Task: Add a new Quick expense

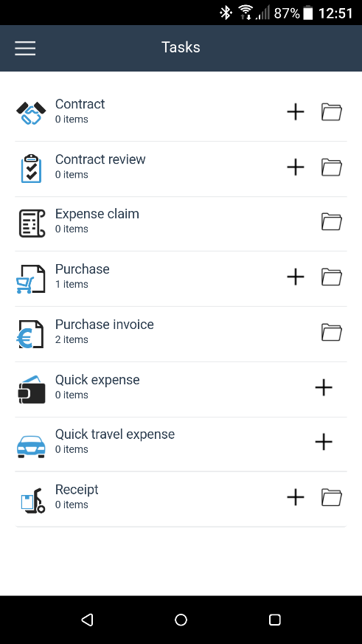Action: point(324,387)
